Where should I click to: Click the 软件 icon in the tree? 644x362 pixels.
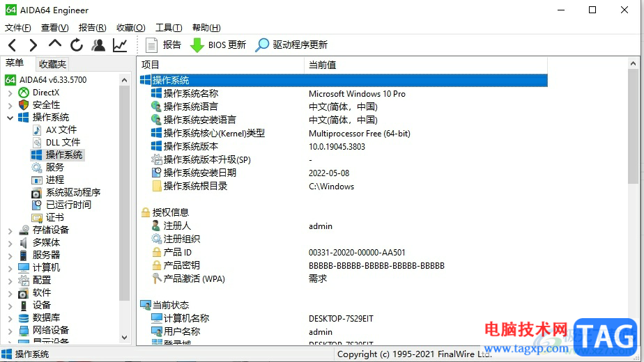coord(24,293)
